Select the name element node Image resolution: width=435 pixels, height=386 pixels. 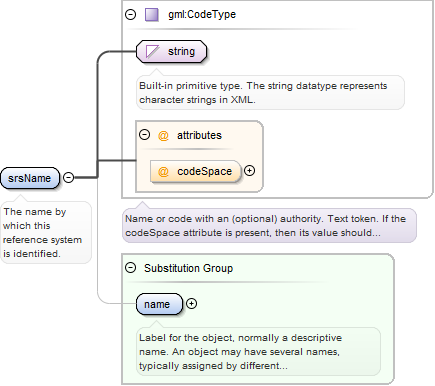[160, 304]
